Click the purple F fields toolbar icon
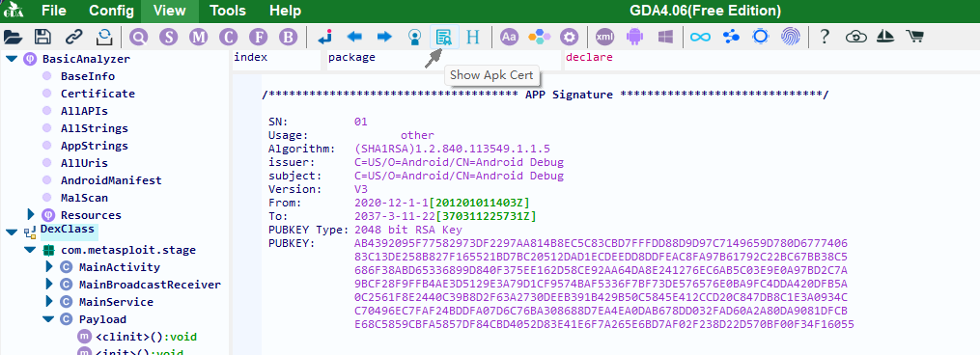This screenshot has width=980, height=355. coord(258,37)
